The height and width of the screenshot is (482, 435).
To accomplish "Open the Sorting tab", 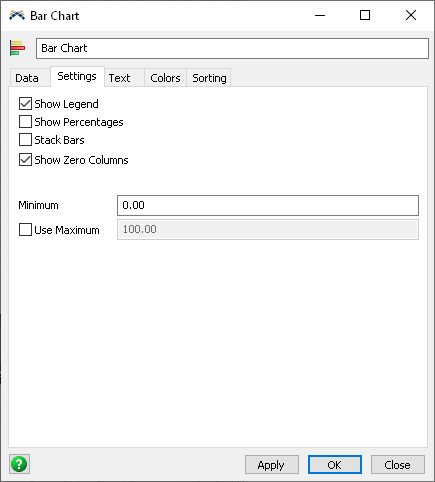I will pyautogui.click(x=209, y=78).
